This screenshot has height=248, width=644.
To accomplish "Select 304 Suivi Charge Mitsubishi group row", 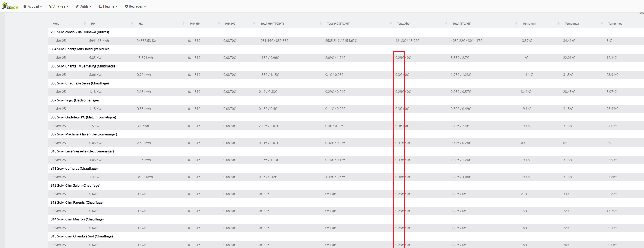I will 80,49.
